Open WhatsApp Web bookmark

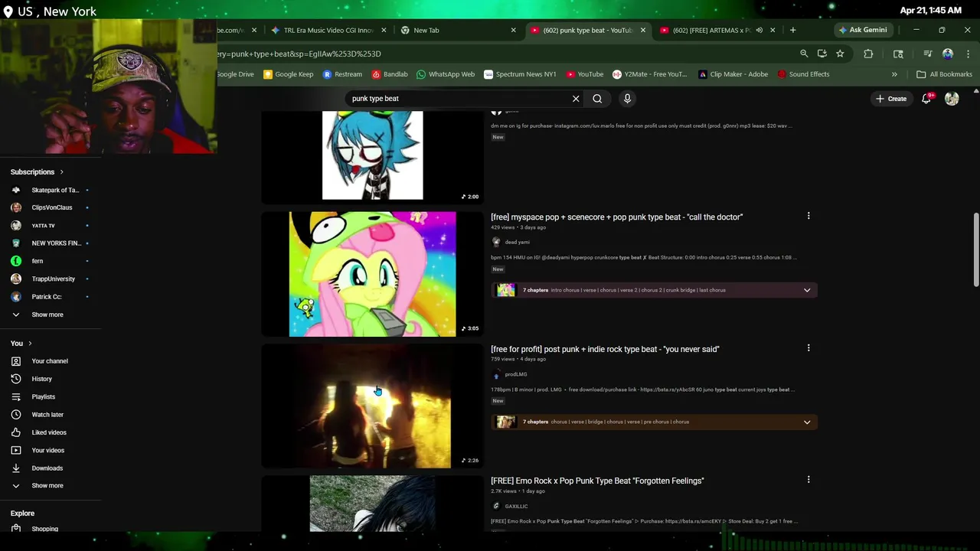[x=446, y=74]
